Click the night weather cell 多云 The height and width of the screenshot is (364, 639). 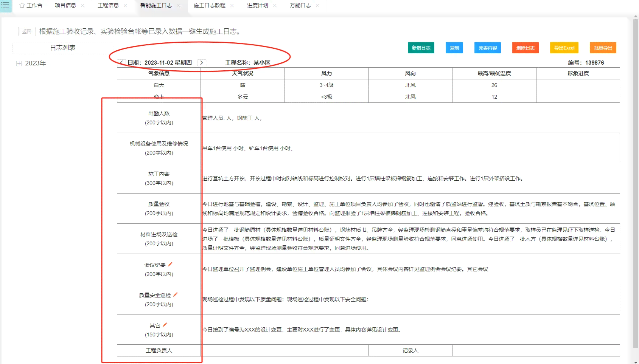[x=243, y=97]
